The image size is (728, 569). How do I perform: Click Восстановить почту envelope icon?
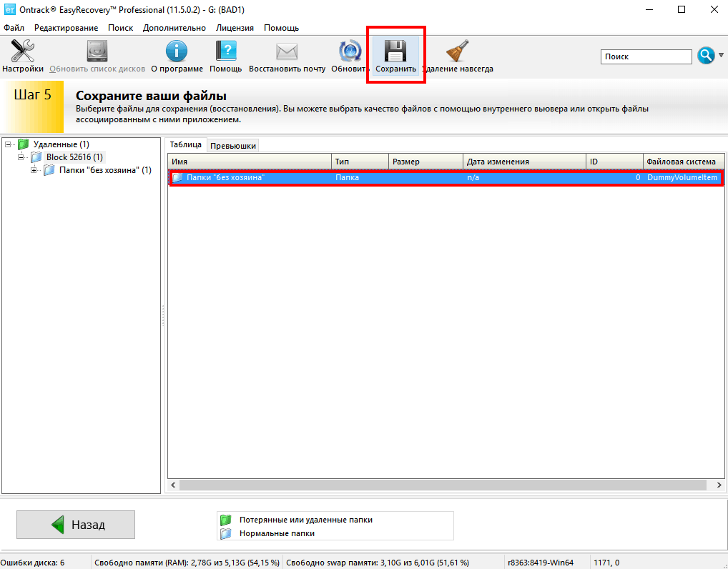click(287, 51)
